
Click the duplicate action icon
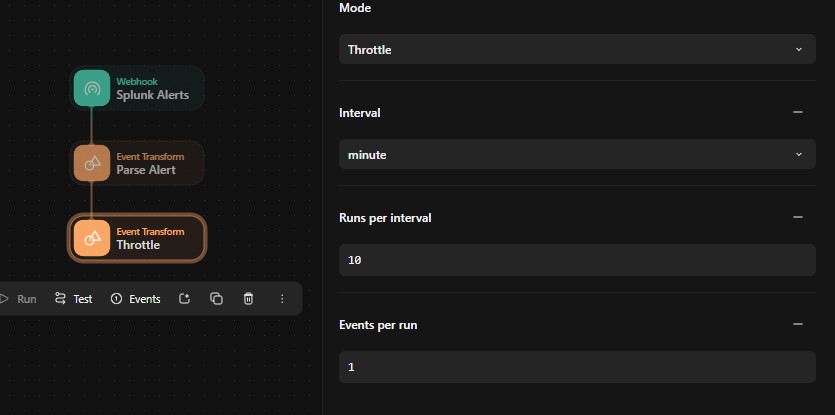[216, 299]
